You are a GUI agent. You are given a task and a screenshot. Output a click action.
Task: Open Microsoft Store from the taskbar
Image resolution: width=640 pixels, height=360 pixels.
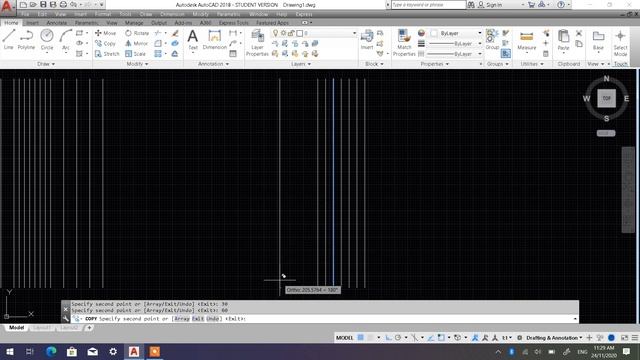click(72, 351)
